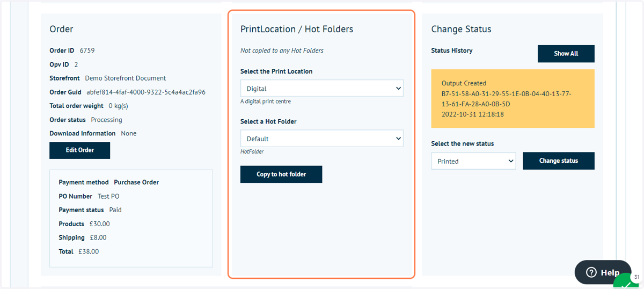
Task: Click the PrintLocation / Hot Folders heading
Action: coord(297,29)
